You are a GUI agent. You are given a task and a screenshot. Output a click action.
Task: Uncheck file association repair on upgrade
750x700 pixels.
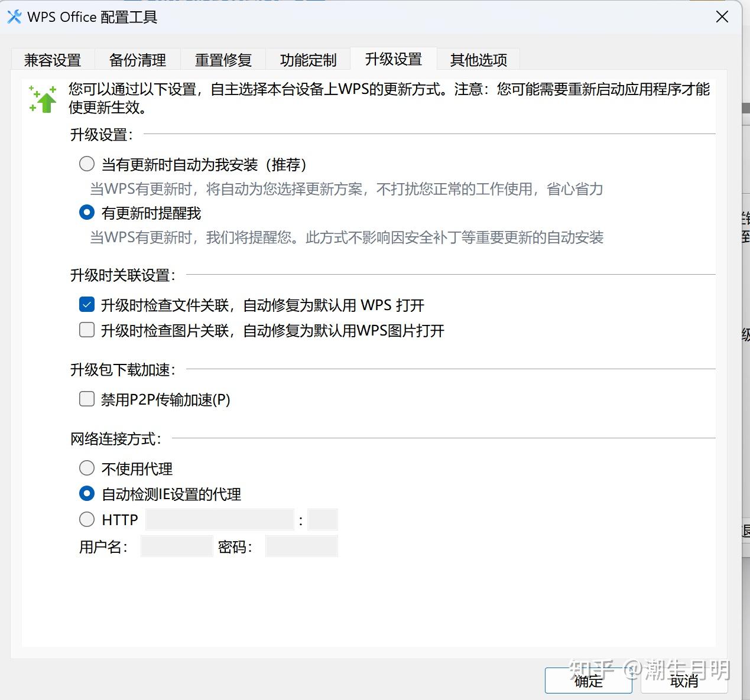point(87,304)
